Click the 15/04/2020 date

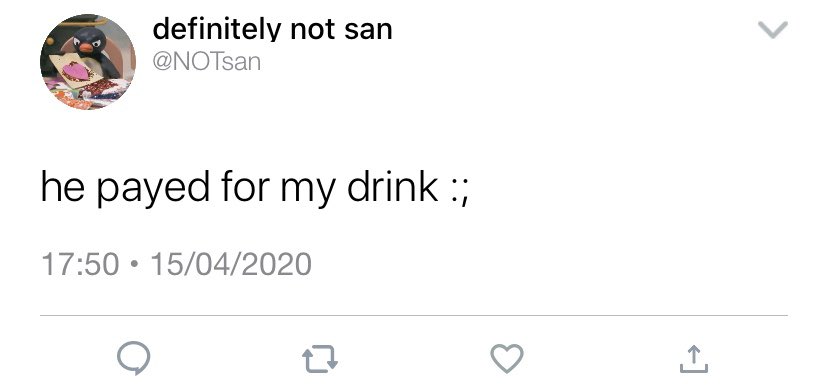point(231,265)
